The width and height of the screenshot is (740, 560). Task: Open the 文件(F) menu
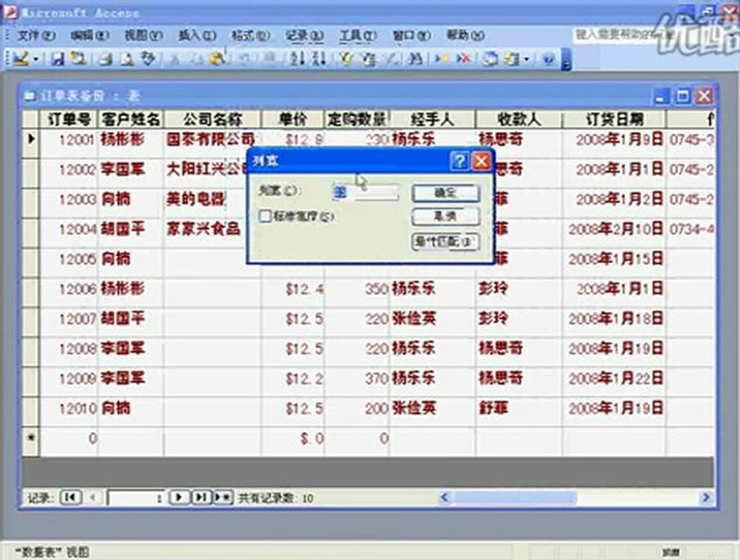click(x=36, y=35)
